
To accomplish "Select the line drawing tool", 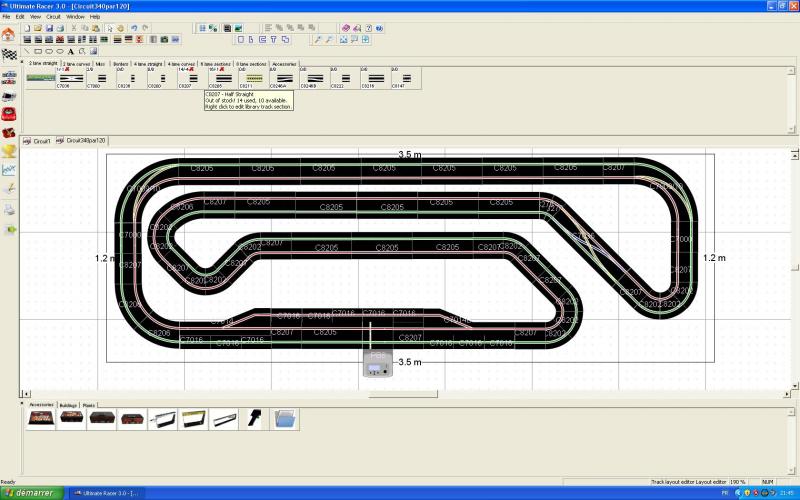I will click(26, 51).
